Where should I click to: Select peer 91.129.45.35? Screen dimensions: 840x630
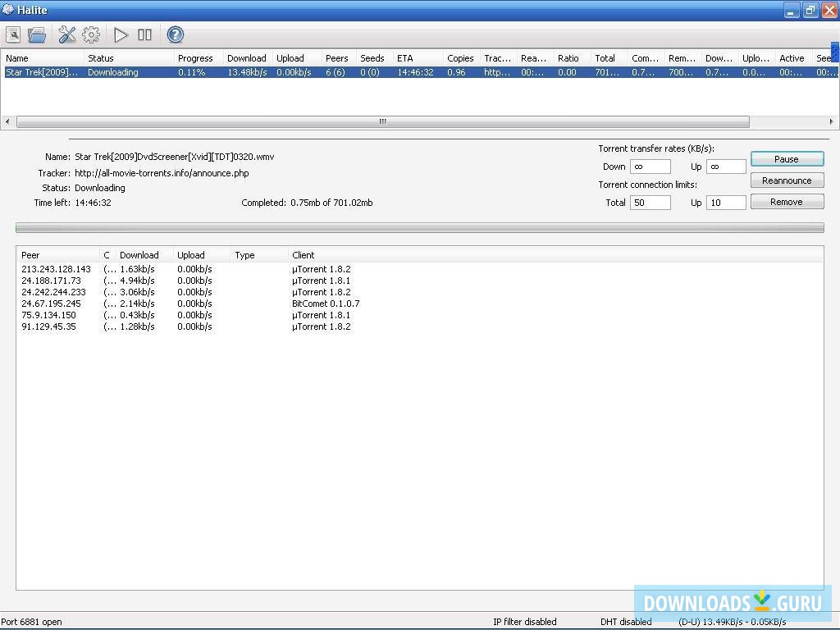click(48, 326)
